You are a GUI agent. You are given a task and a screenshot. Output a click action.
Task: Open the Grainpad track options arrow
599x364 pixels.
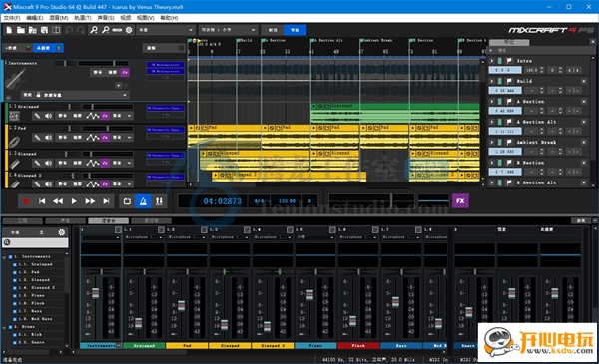coord(130,116)
